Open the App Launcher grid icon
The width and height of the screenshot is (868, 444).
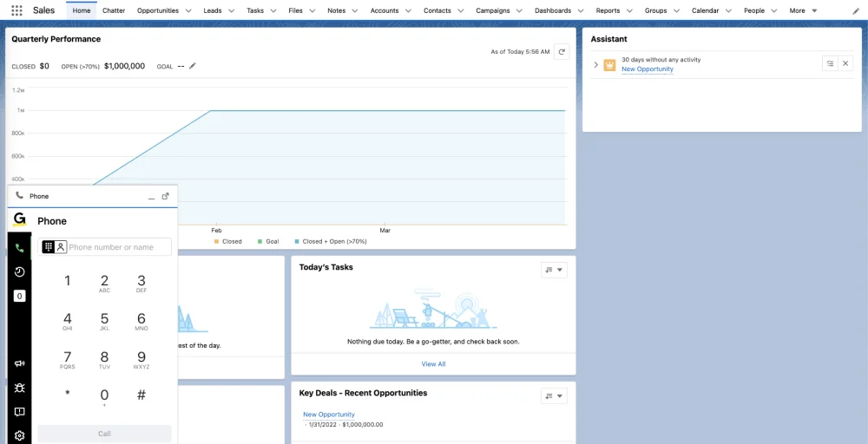[x=17, y=10]
